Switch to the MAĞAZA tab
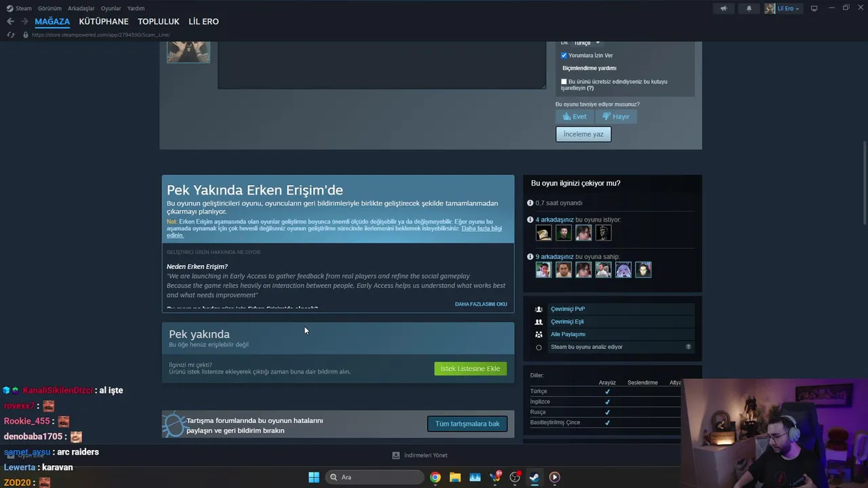This screenshot has width=868, height=488. (52, 22)
